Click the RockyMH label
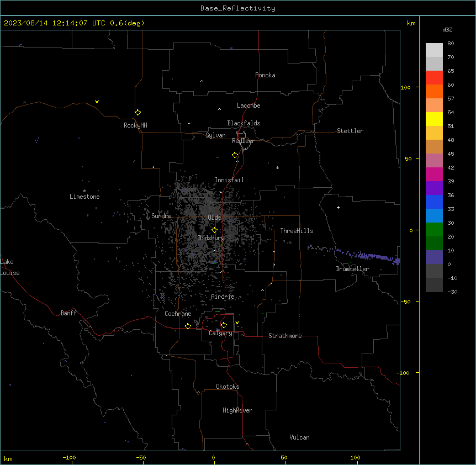This screenshot has height=465, width=476. (x=135, y=125)
